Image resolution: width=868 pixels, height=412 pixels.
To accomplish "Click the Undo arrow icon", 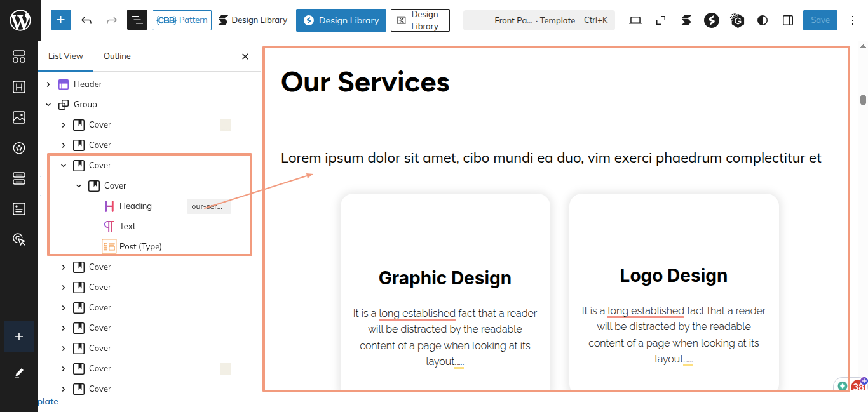I will (x=87, y=20).
